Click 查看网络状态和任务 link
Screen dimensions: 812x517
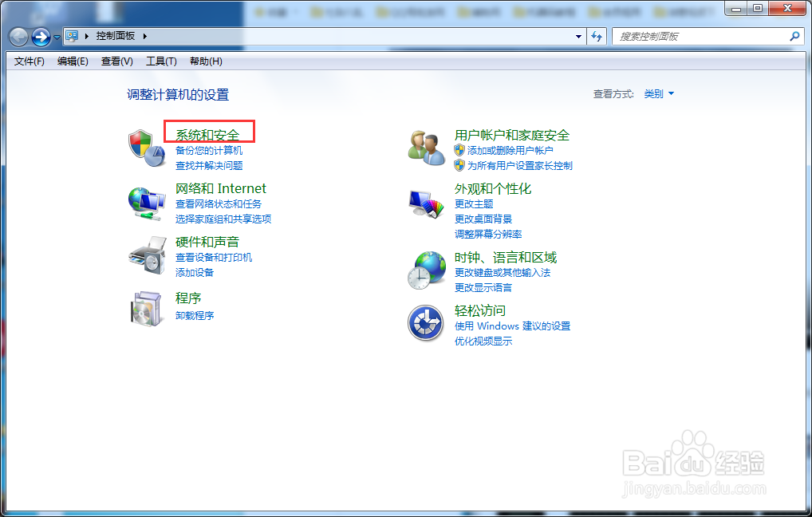(218, 203)
